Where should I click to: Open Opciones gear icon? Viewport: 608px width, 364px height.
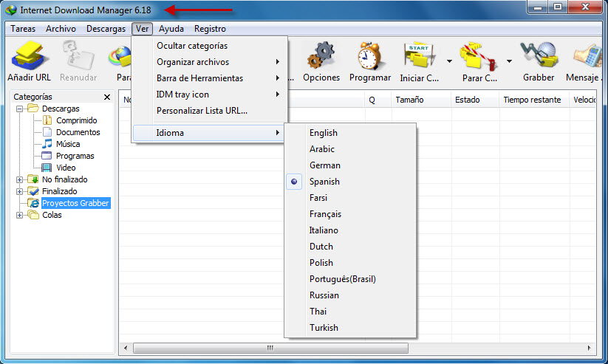click(x=321, y=55)
